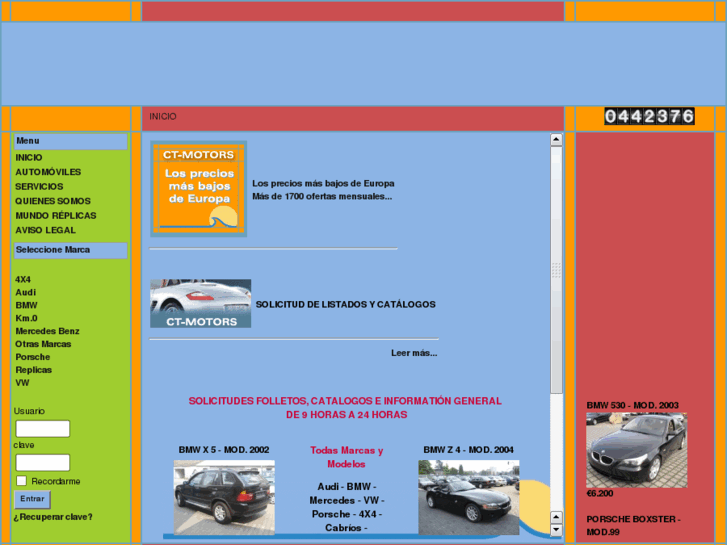This screenshot has width=727, height=545.
Task: Choose the VW brand link
Action: [x=22, y=383]
